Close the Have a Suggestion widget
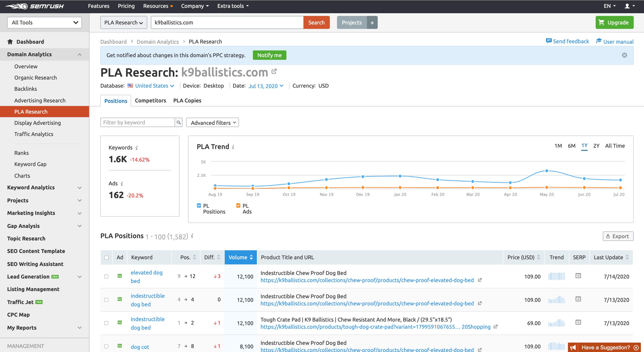 click(x=636, y=348)
